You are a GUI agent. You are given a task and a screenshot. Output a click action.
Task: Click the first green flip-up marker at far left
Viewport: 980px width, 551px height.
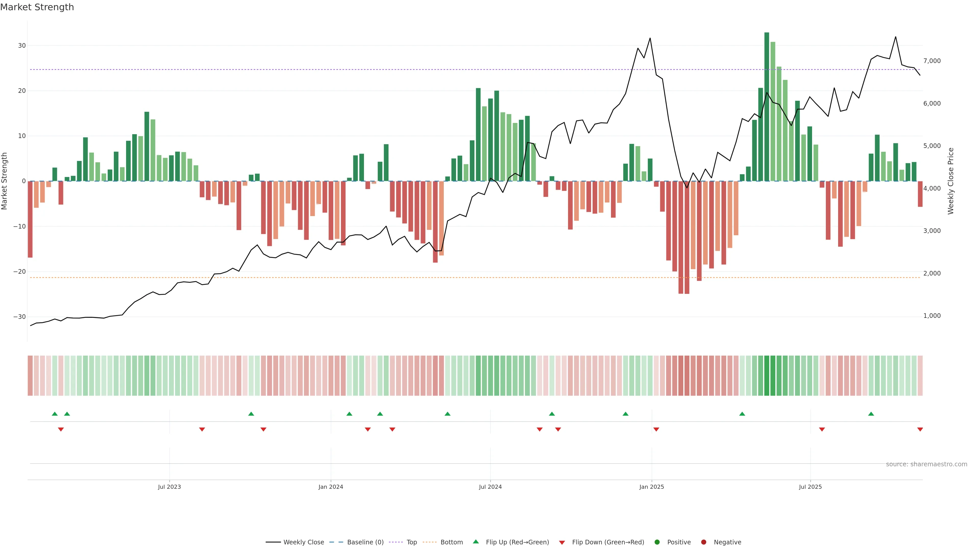point(55,414)
